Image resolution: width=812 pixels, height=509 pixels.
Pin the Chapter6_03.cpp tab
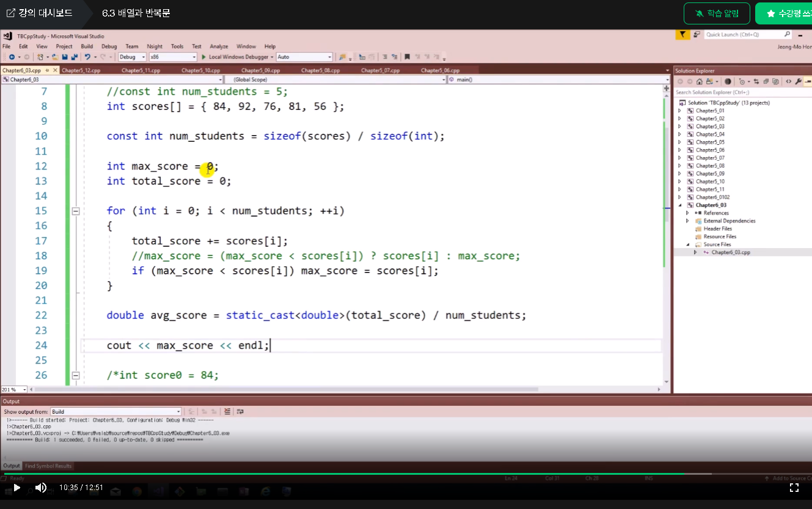pos(47,70)
